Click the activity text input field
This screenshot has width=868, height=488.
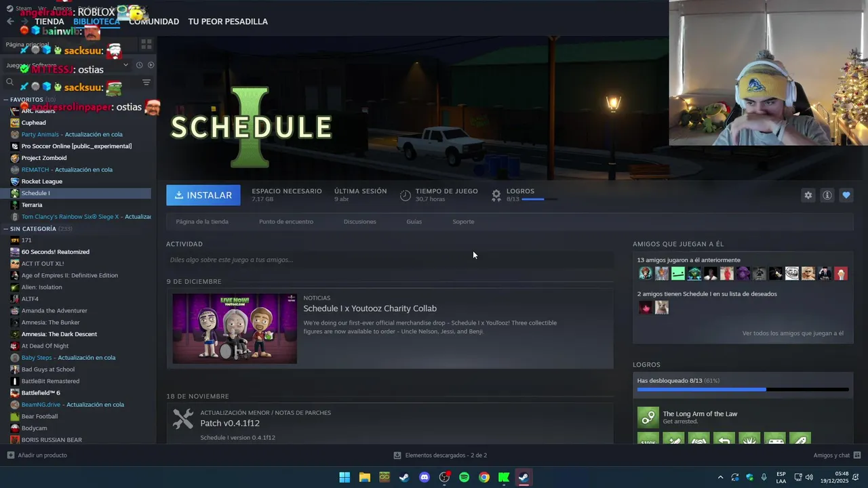(x=390, y=260)
